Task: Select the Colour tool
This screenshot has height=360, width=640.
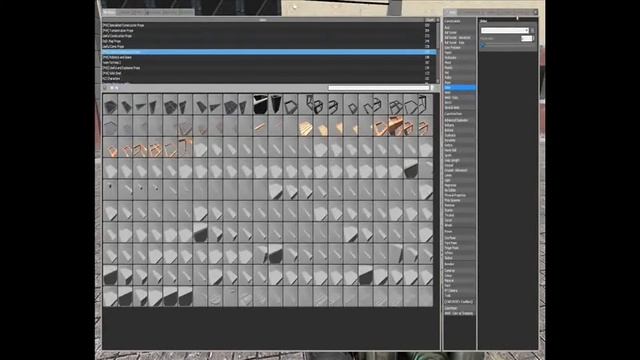Action: click(x=460, y=276)
